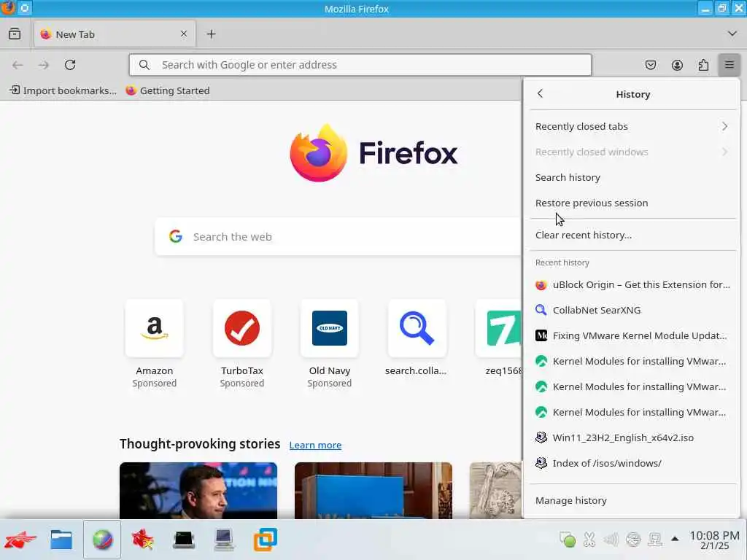Open Index of /isos/windows/ history entry
747x560 pixels.
tap(632, 463)
